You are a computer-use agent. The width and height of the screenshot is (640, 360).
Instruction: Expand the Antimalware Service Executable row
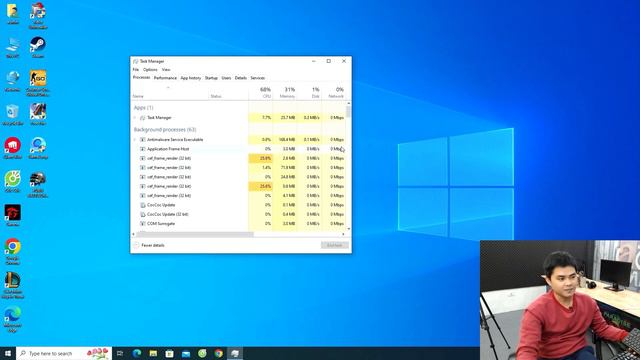135,140
